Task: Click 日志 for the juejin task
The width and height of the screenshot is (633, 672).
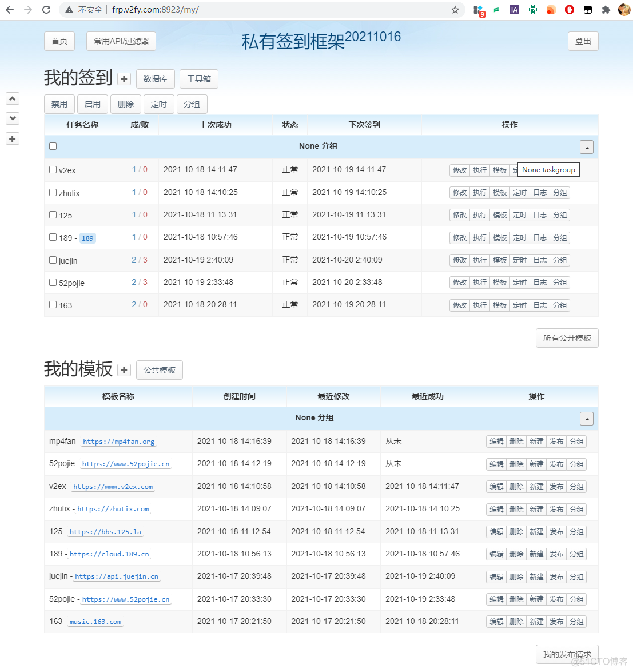Action: click(x=540, y=260)
